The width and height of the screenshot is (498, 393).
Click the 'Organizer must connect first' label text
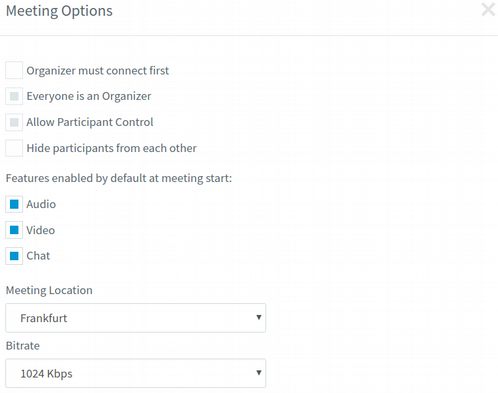pyautogui.click(x=98, y=71)
